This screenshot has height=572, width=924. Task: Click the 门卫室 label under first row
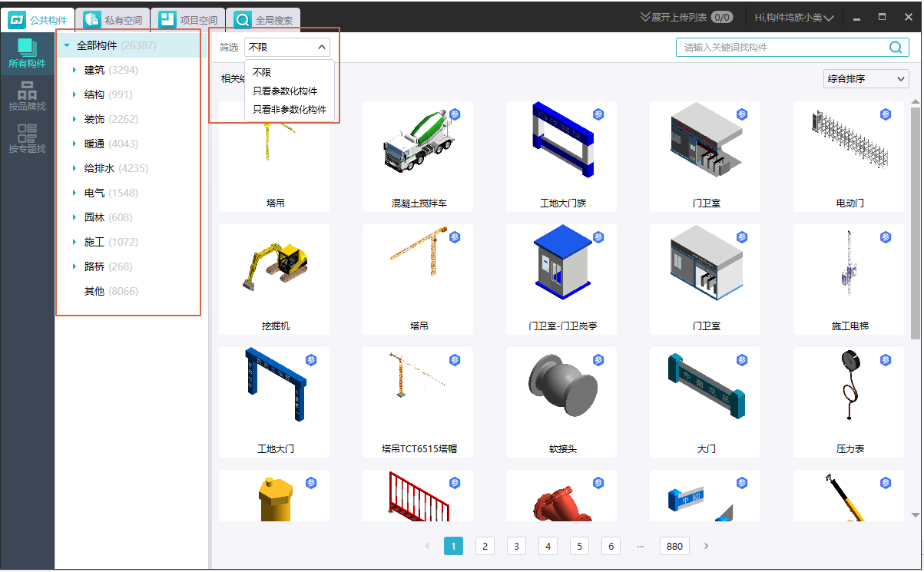tap(706, 203)
